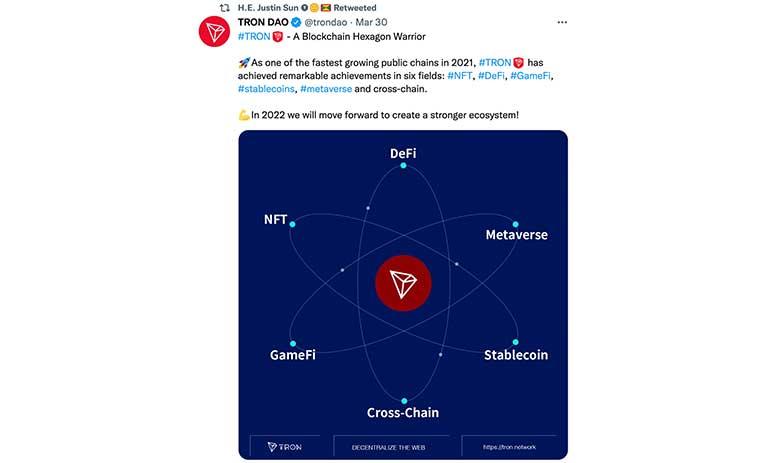Click the retweet icon above the tweet

[224, 8]
